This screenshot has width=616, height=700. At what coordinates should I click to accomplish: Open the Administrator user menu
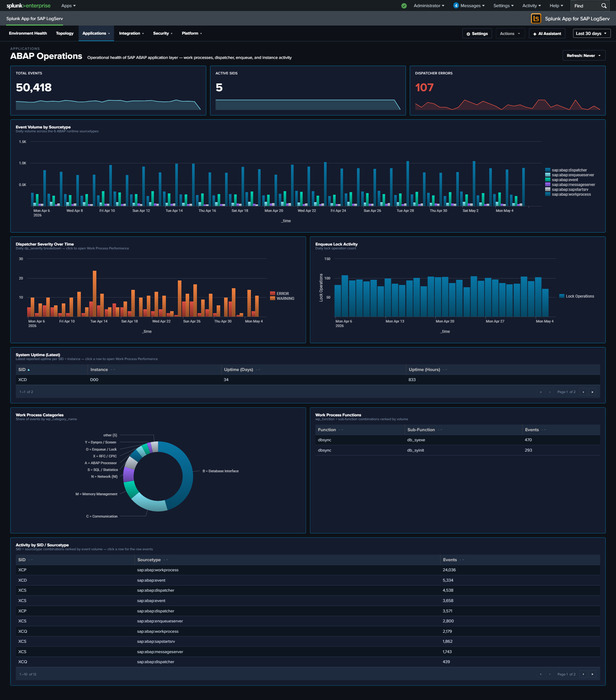tap(429, 6)
